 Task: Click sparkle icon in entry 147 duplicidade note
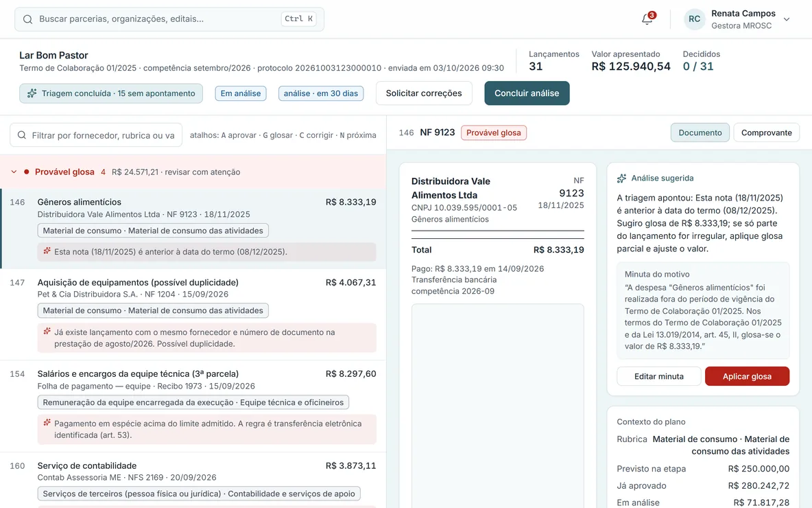(x=47, y=332)
